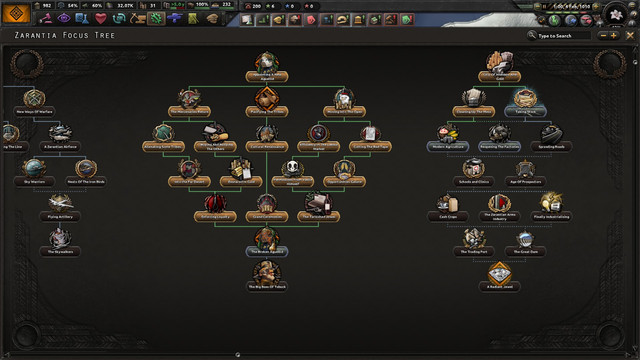This screenshot has width=640, height=360.
Task: Select the Age Of Prospectors focus
Action: (525, 173)
